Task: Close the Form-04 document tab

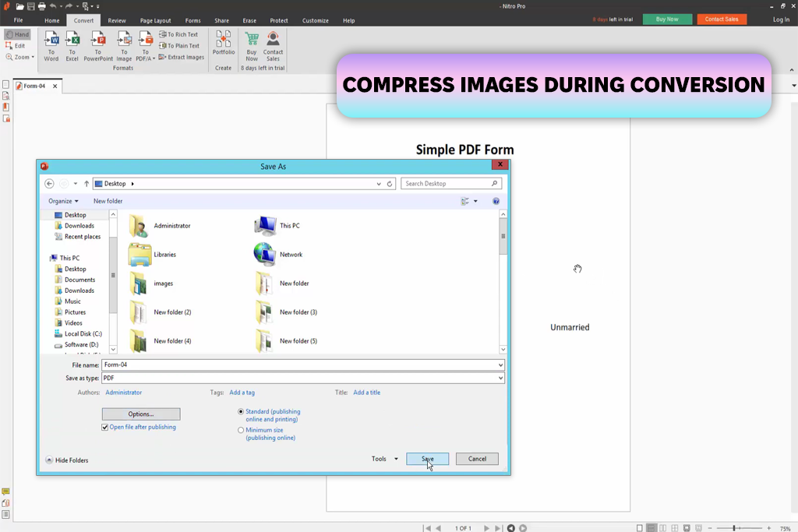Action: click(55, 86)
